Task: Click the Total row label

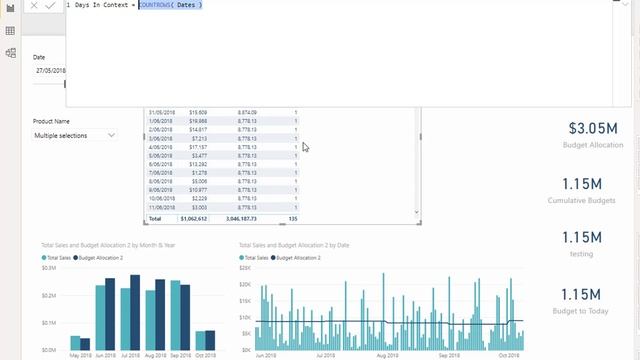Action: pos(155,219)
